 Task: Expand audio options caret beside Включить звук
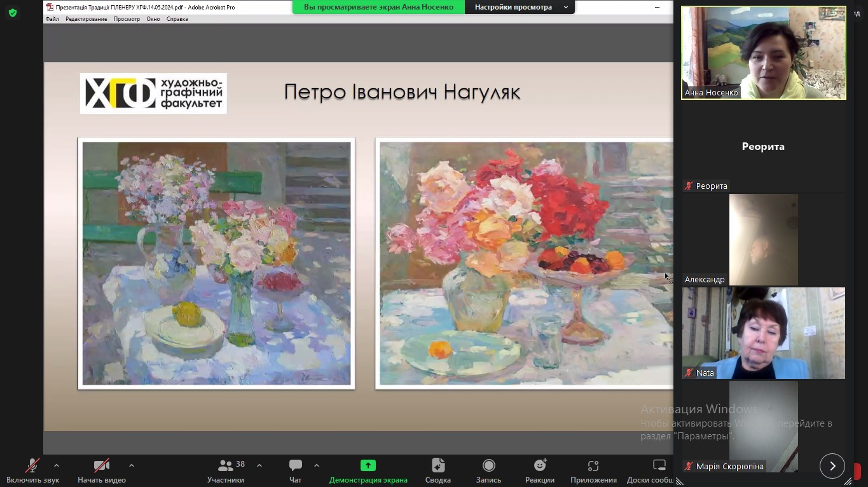[x=57, y=465]
